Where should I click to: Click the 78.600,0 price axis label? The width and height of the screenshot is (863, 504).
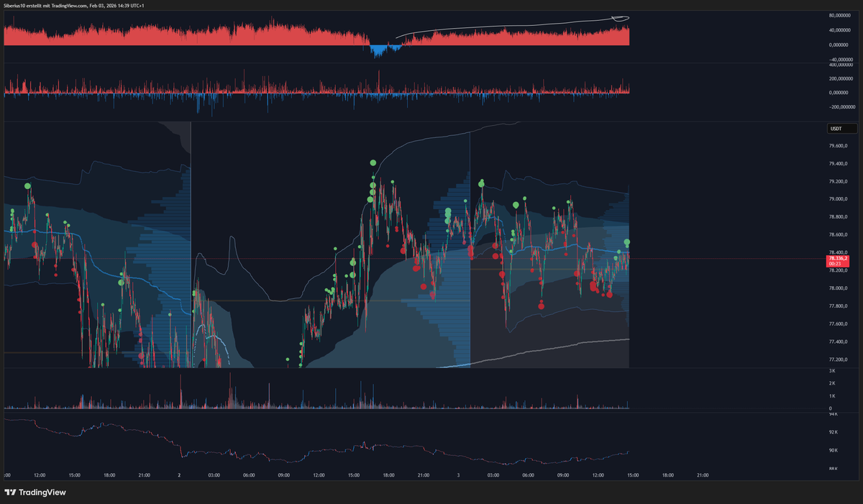tap(839, 235)
